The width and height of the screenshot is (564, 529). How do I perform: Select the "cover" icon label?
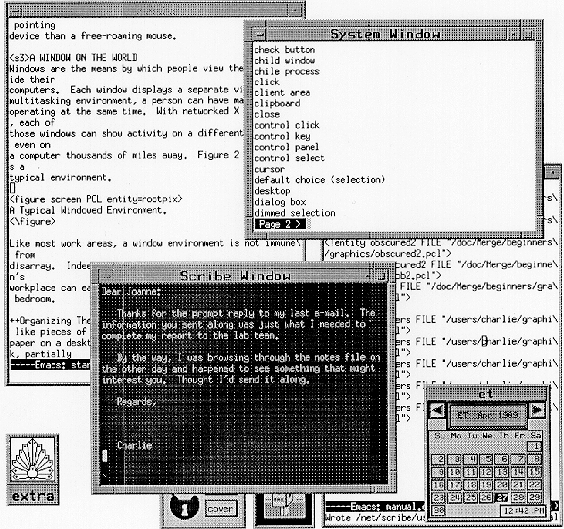(x=221, y=509)
